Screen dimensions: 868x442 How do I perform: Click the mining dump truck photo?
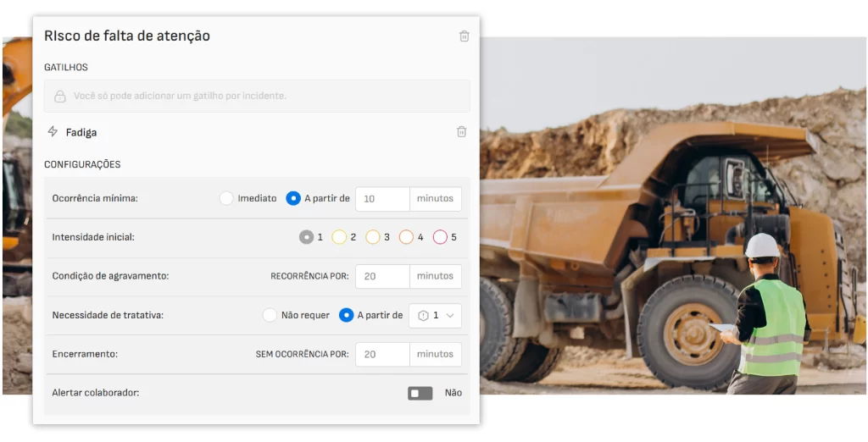672,216
